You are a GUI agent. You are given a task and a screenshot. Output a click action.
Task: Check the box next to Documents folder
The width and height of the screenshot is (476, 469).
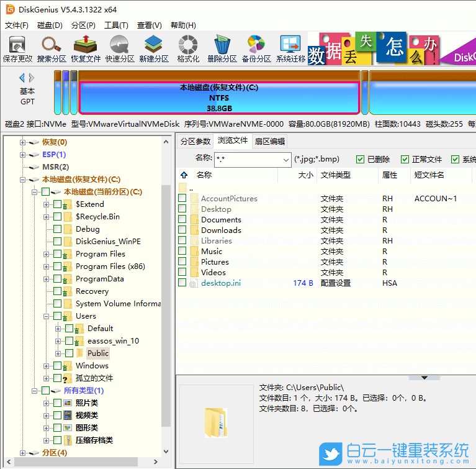pos(182,219)
